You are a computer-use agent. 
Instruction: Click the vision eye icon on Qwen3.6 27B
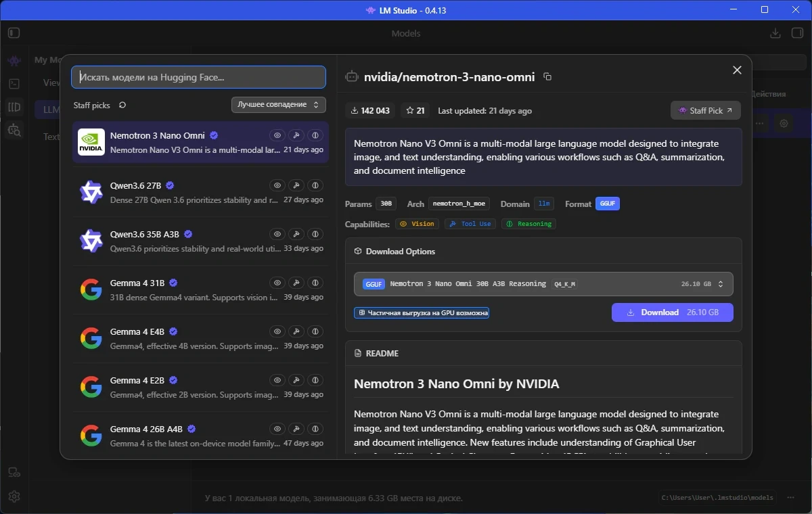pos(277,185)
